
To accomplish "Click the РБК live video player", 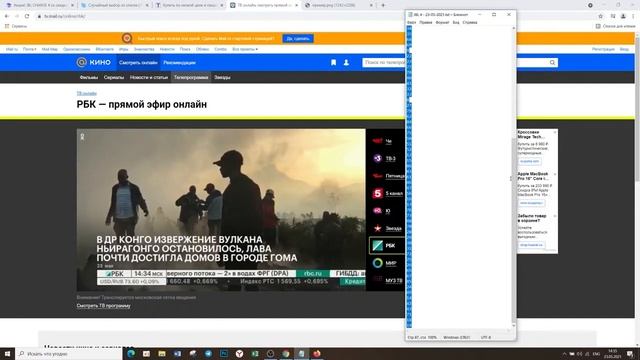I will [x=221, y=210].
